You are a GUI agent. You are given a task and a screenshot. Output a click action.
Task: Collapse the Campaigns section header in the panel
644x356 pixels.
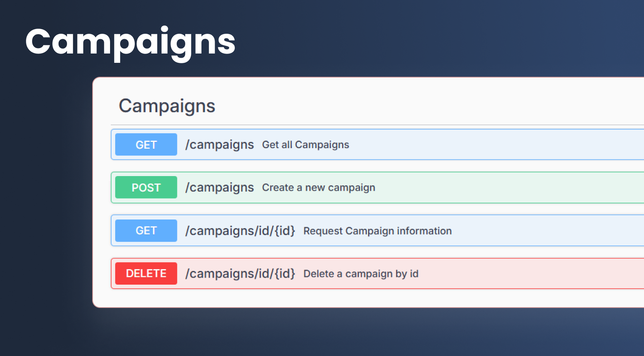coord(167,106)
